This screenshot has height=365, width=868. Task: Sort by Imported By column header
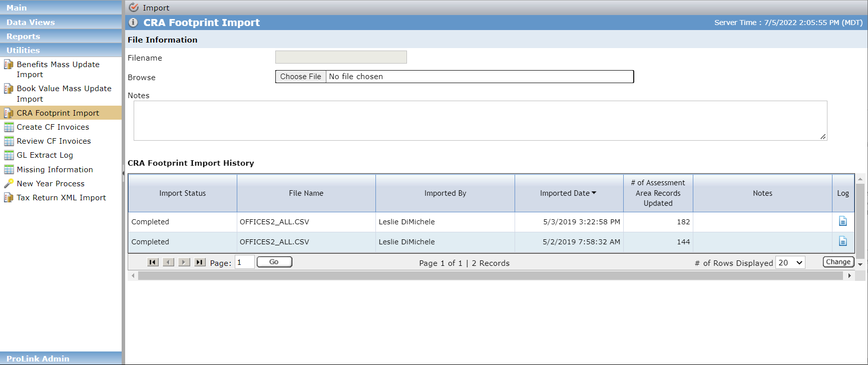tap(446, 193)
